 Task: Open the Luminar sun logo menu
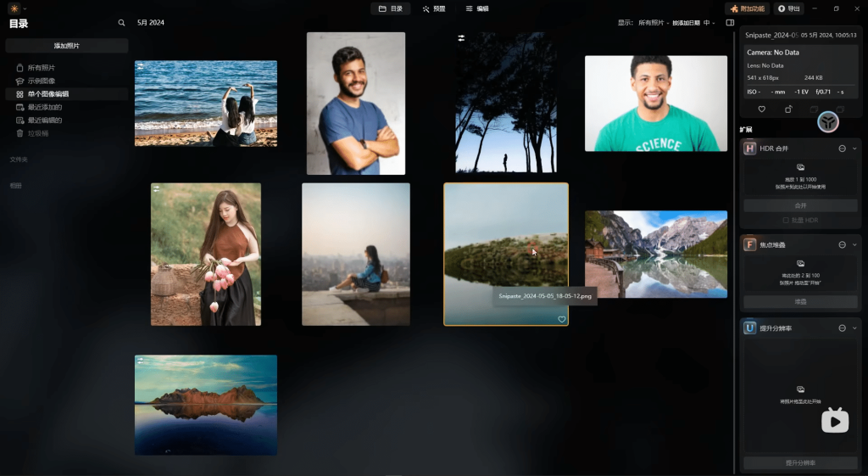tap(14, 8)
